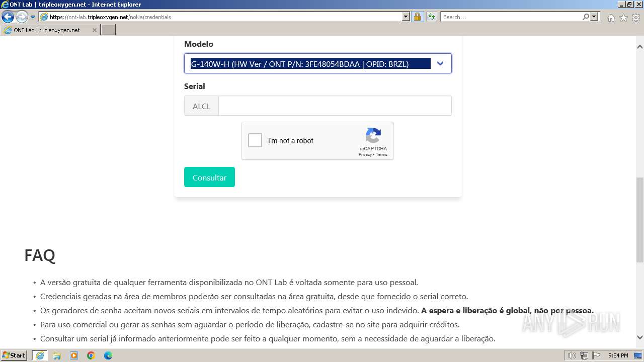Open the recent pages dropdown arrow
This screenshot has height=362, width=644.
tap(33, 17)
